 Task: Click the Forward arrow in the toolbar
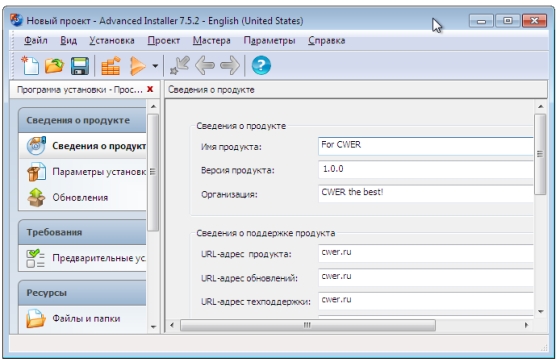[x=230, y=65]
